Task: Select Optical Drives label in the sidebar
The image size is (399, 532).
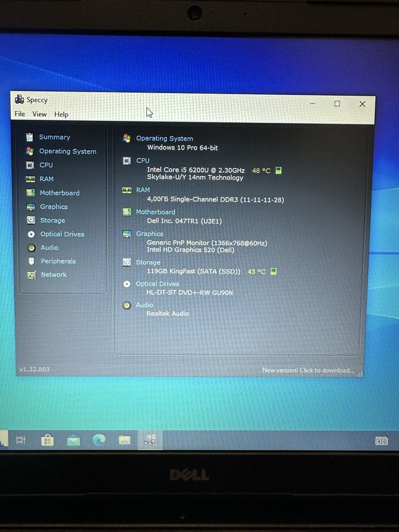Action: pos(62,234)
